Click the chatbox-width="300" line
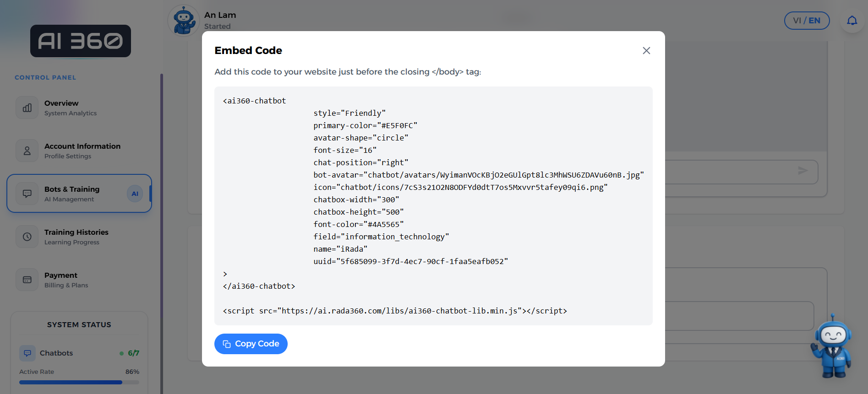The image size is (868, 394). (x=356, y=200)
